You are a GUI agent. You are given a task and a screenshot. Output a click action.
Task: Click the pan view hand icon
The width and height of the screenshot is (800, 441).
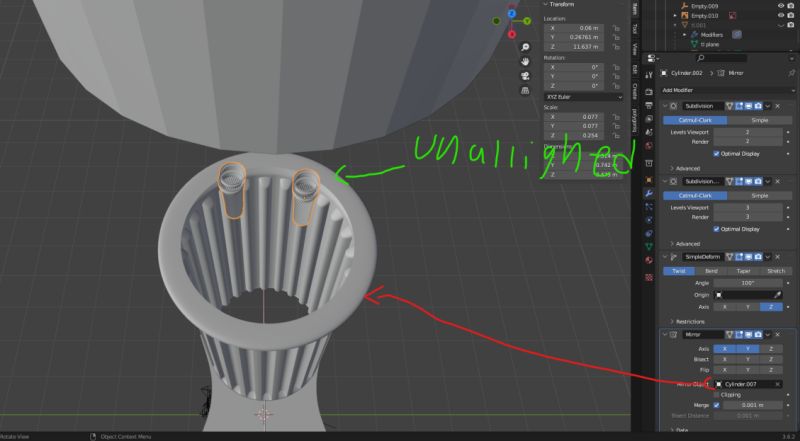[x=525, y=62]
